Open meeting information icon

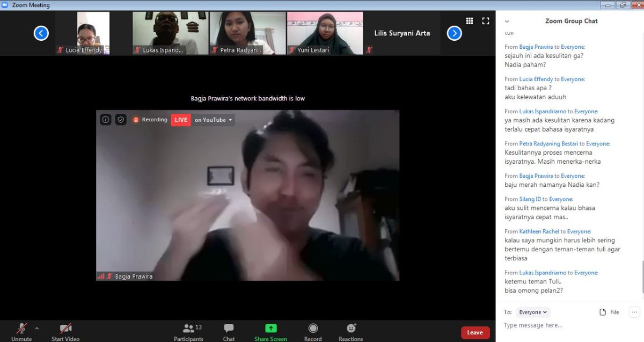(x=106, y=120)
